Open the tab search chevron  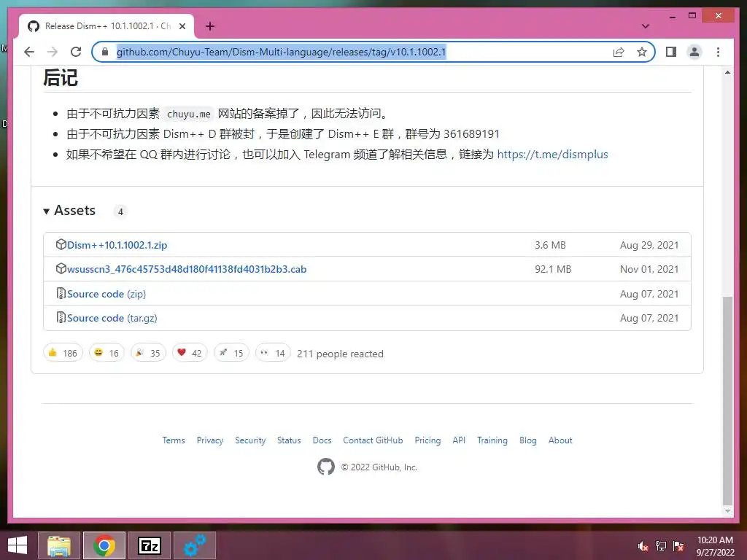pos(646,26)
